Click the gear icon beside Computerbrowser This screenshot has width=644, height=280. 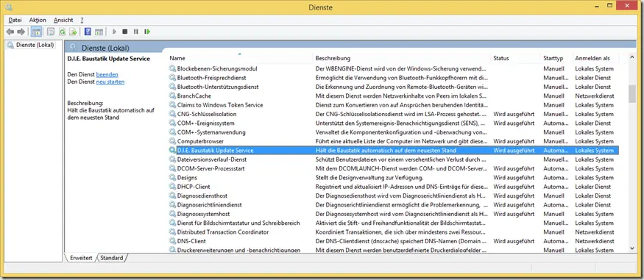(172, 141)
